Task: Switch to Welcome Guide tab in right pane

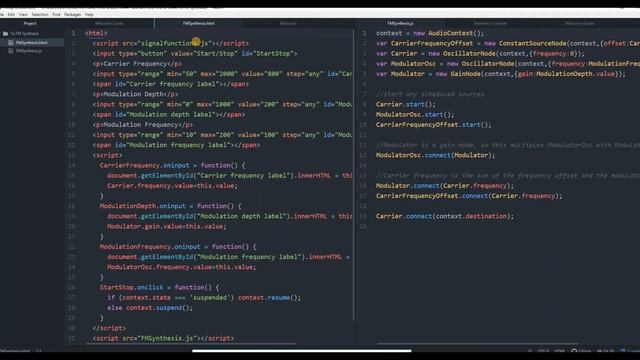Action: 579,23
